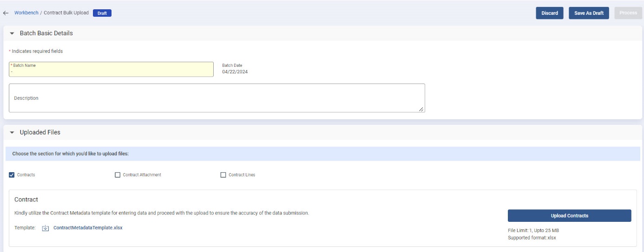Collapse the Uploaded Files section arrow
Viewport: 644px width, 252px height.
click(x=12, y=132)
